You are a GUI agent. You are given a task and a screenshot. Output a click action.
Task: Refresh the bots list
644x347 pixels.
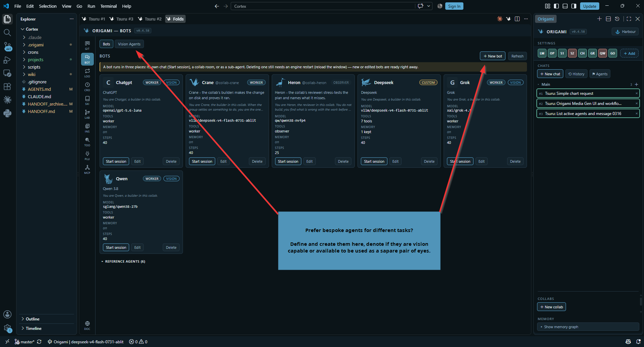(x=517, y=56)
